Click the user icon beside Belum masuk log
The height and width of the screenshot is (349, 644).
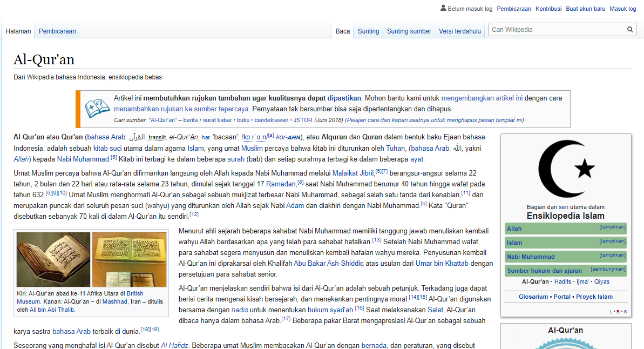(443, 8)
